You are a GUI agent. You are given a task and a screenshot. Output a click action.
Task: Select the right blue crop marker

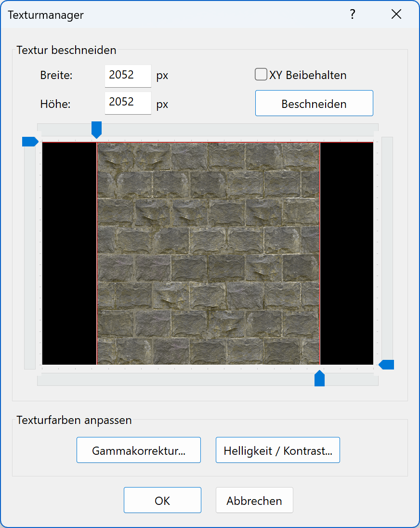coord(386,365)
